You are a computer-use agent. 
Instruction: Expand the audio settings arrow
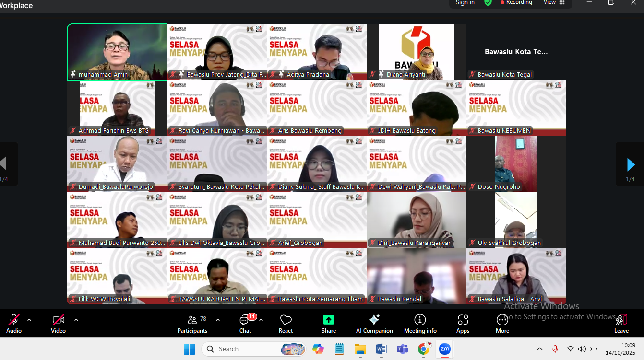click(29, 320)
